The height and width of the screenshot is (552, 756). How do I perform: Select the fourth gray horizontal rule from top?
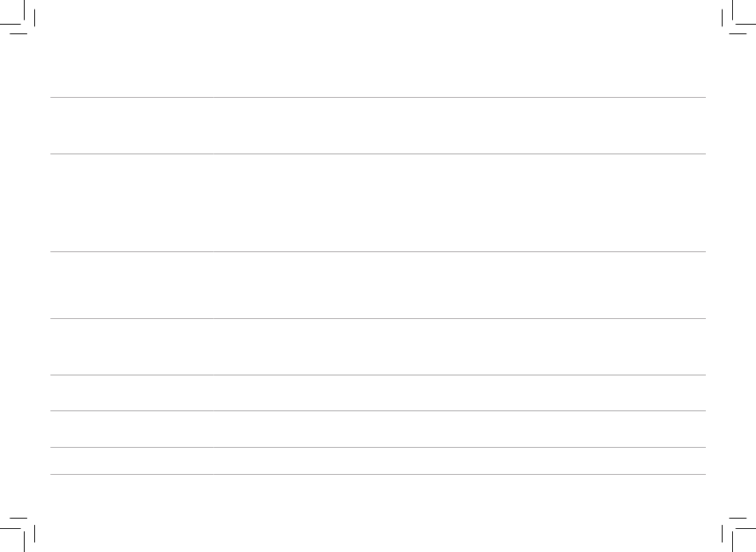coord(378,319)
